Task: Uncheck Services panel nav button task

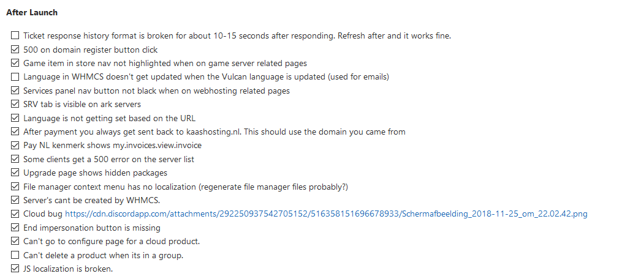Action: point(15,91)
